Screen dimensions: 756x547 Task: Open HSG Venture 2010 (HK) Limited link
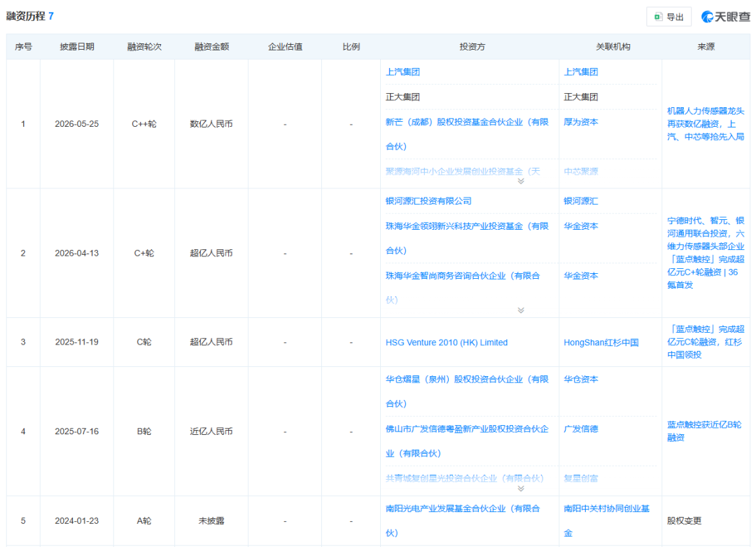click(447, 342)
